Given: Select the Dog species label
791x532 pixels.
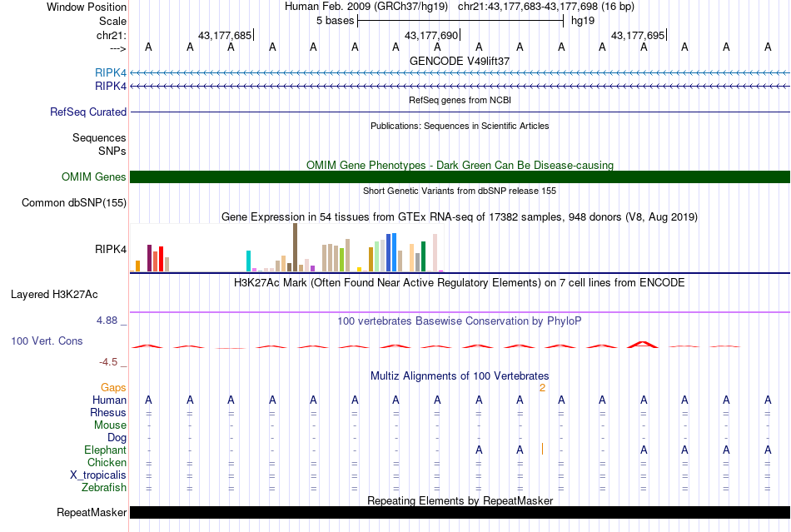Looking at the screenshot, I should [x=117, y=438].
